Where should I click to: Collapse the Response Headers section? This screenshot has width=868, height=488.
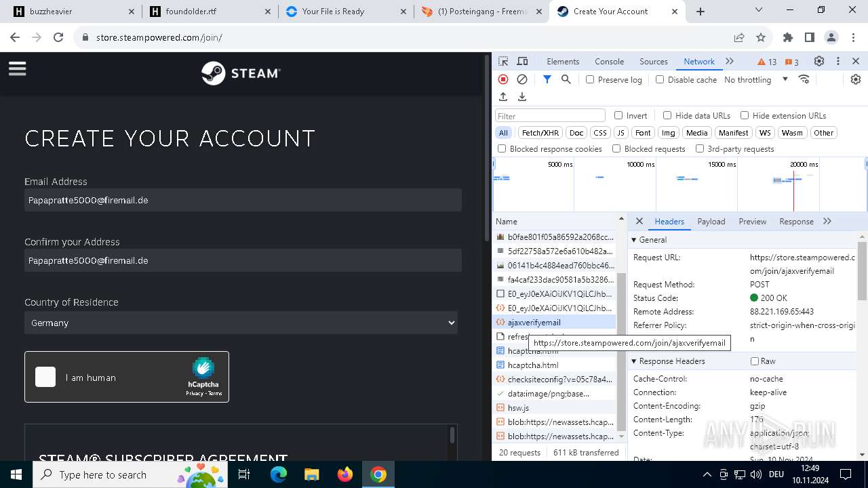[669, 361]
